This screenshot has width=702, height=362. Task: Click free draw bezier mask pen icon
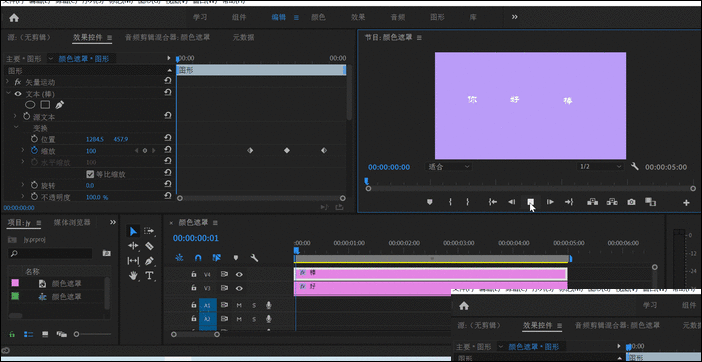tap(60, 105)
